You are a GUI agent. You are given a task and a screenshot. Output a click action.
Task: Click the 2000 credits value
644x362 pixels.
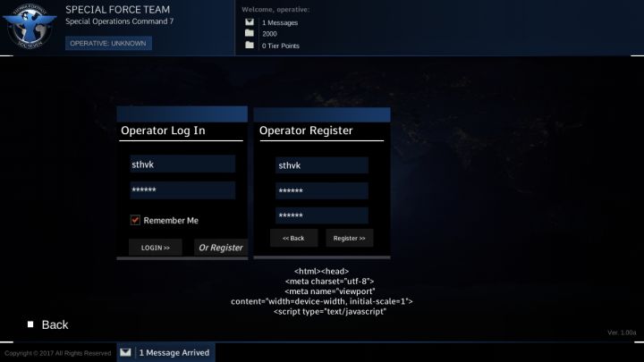click(x=269, y=34)
